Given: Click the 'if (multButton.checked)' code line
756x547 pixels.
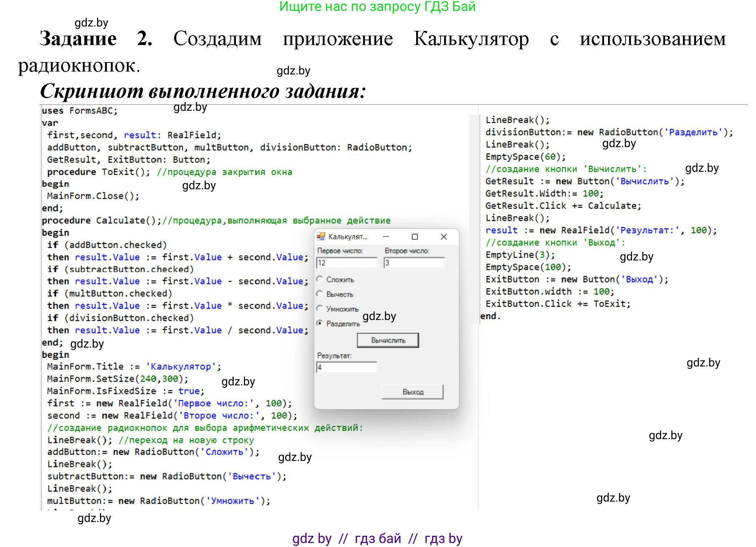Looking at the screenshot, I should pyautogui.click(x=109, y=293).
